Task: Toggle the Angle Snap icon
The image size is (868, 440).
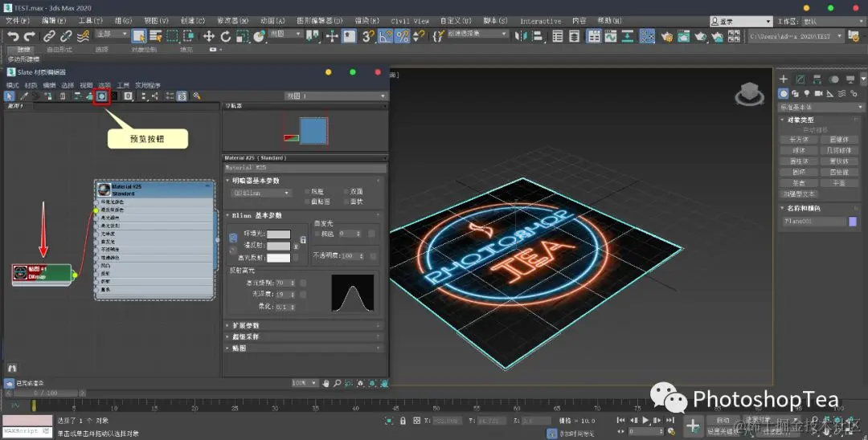Action: [x=385, y=36]
